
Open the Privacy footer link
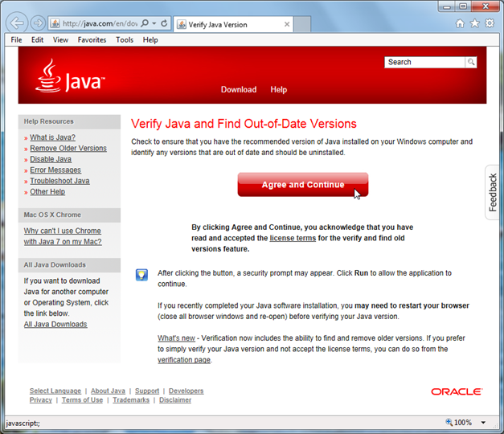40,400
